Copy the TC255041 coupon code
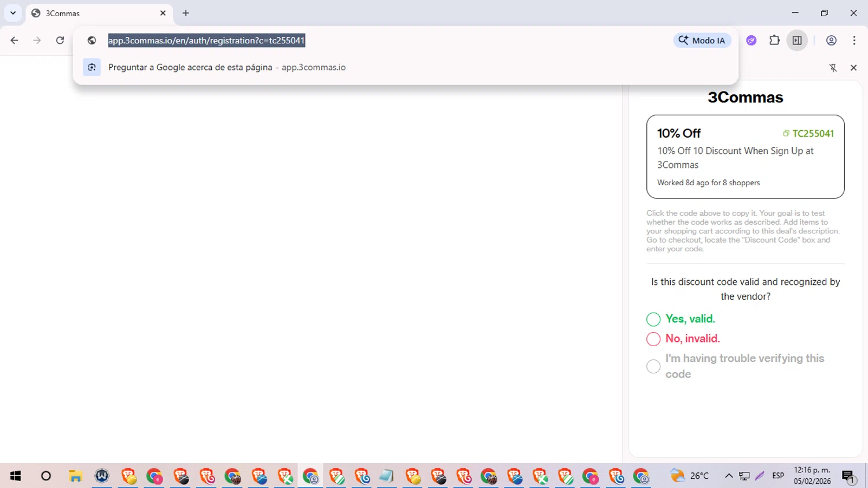Screen dimensions: 868x488 pyautogui.click(x=813, y=134)
